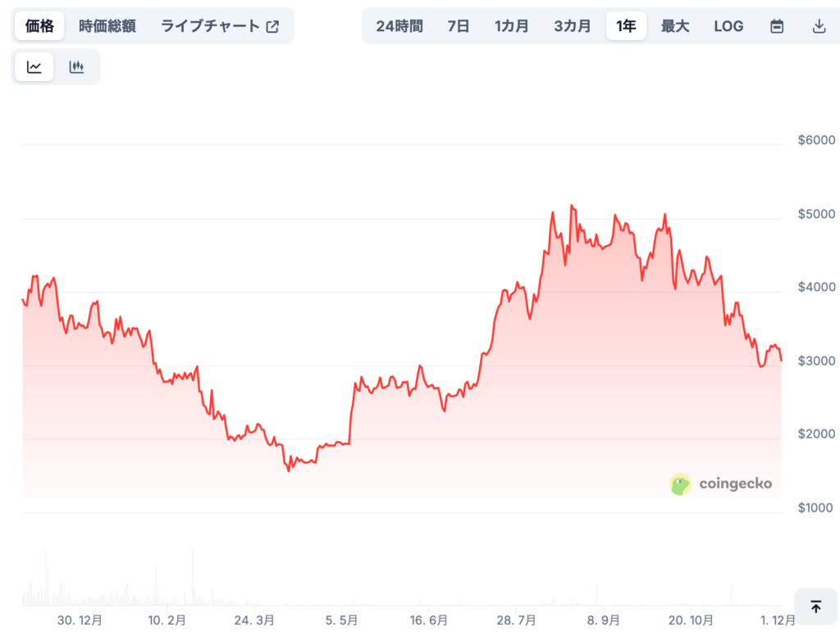Click the chart's peak near 8.9月
840x641 pixels.
tap(572, 205)
